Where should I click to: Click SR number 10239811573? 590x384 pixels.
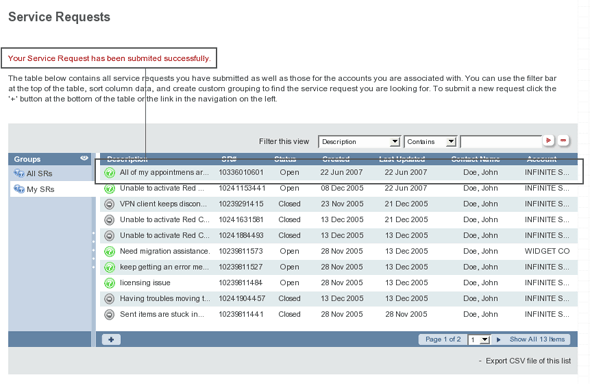pos(241,251)
